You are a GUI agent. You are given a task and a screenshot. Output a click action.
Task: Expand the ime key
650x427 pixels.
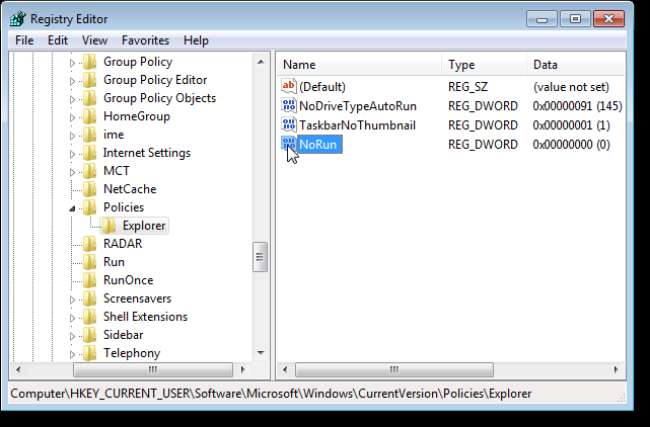(73, 136)
